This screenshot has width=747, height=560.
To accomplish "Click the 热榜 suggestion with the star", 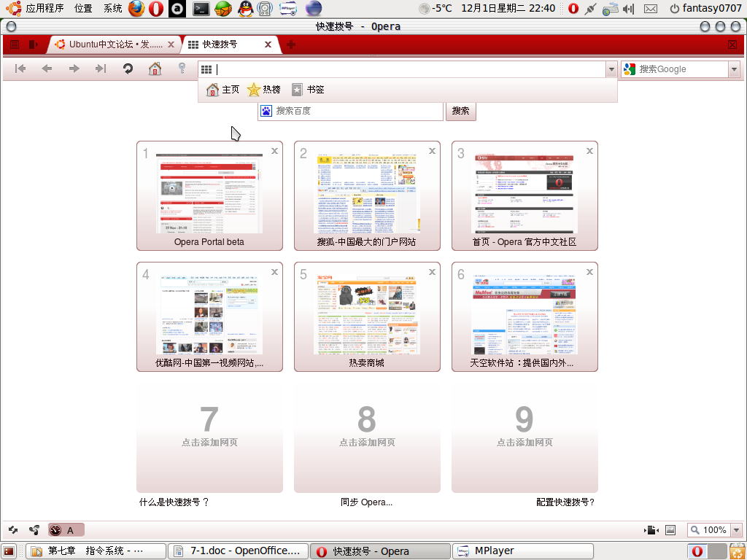I will (x=264, y=90).
